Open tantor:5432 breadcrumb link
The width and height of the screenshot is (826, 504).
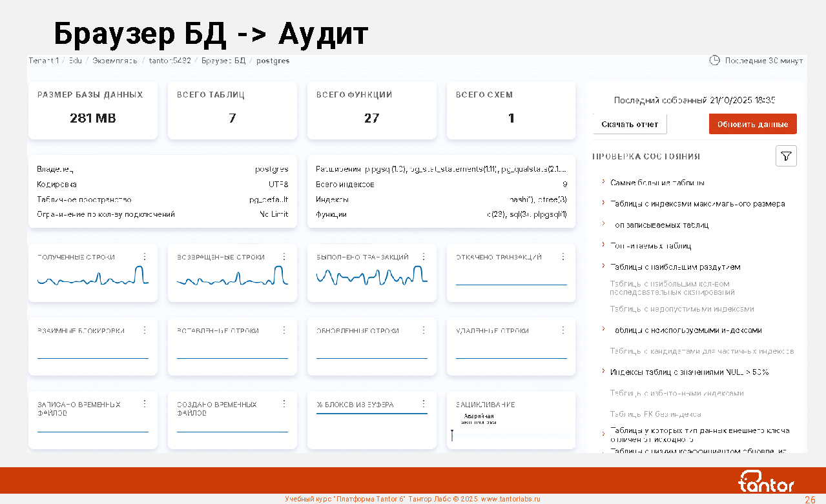170,61
